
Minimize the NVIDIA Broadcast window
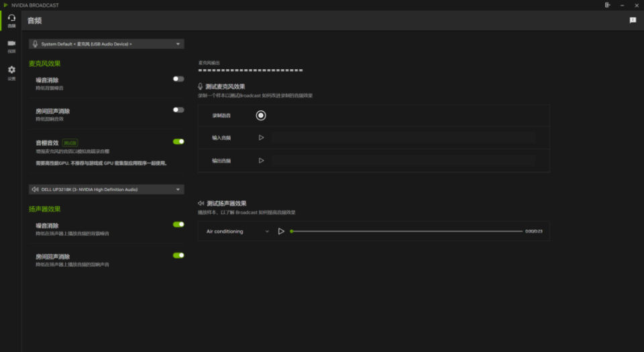pyautogui.click(x=623, y=5)
